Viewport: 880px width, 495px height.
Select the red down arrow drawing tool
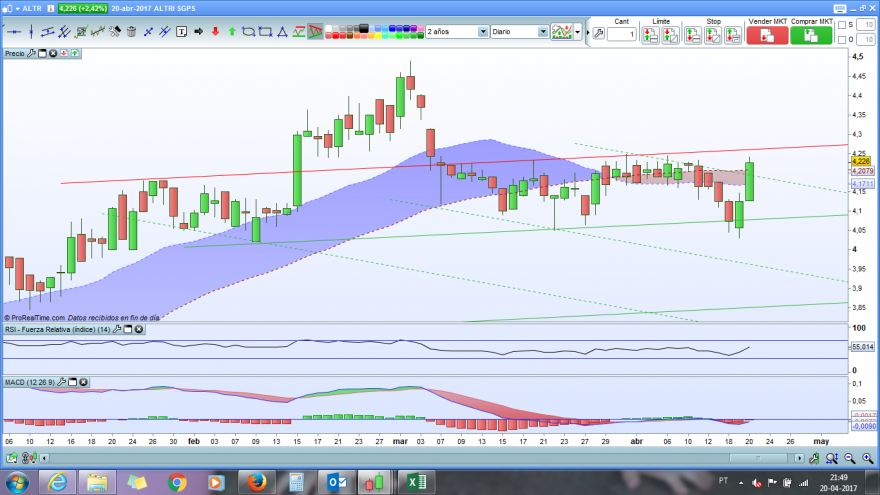(x=215, y=32)
